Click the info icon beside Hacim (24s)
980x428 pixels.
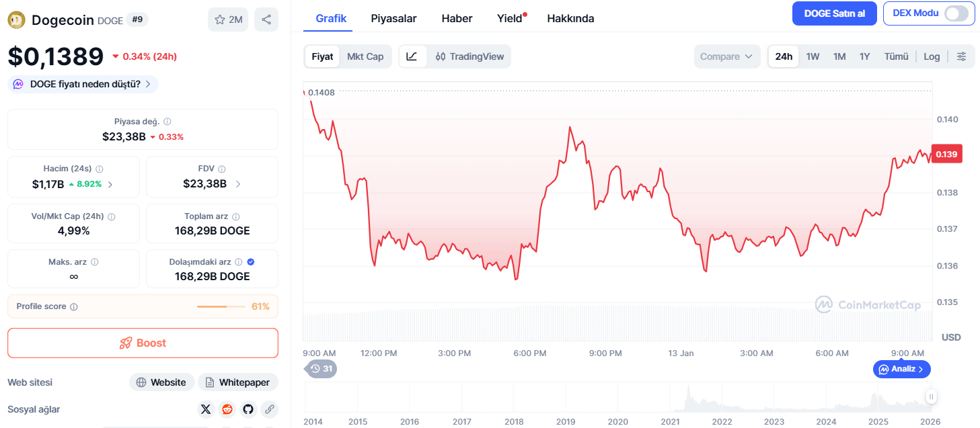click(x=99, y=169)
